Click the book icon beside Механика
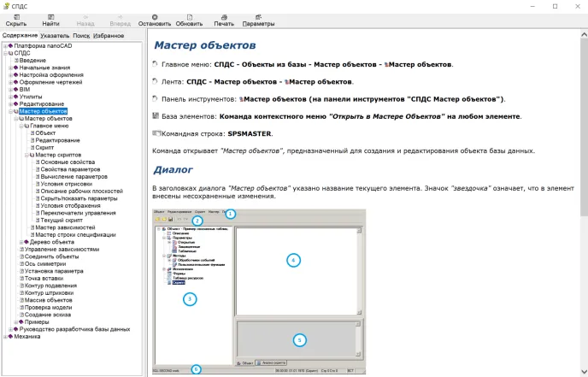The height and width of the screenshot is (377, 588). tap(10, 336)
